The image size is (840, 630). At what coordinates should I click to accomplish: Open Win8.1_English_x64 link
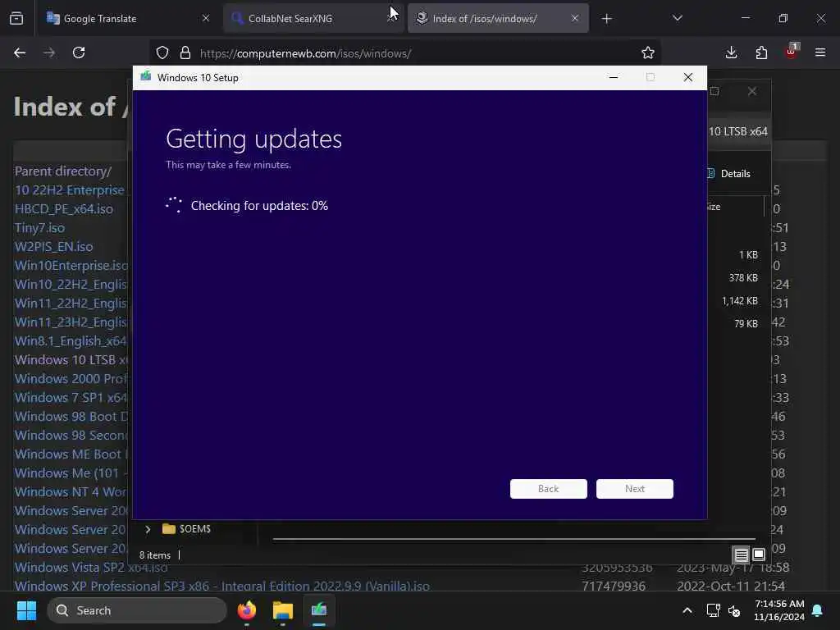(71, 340)
